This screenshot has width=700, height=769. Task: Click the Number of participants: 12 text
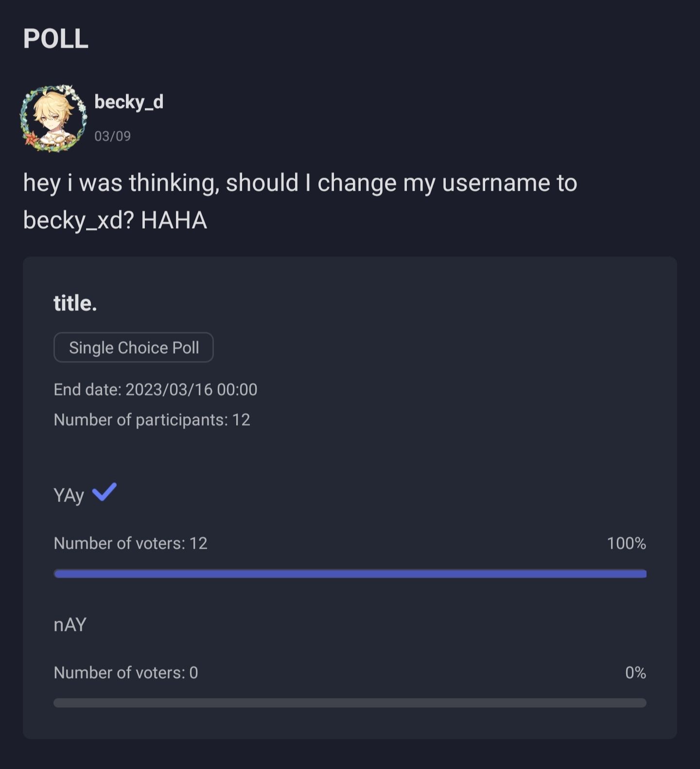(x=152, y=420)
